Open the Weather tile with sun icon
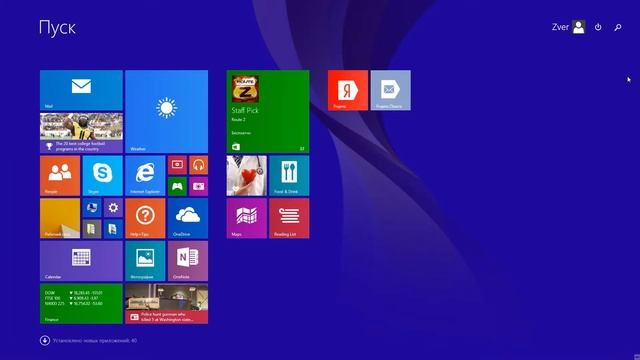Screen dimensions: 640x360 click(167, 111)
